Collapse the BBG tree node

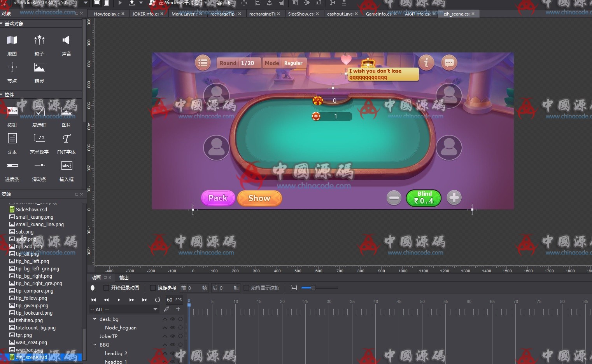(x=95, y=345)
